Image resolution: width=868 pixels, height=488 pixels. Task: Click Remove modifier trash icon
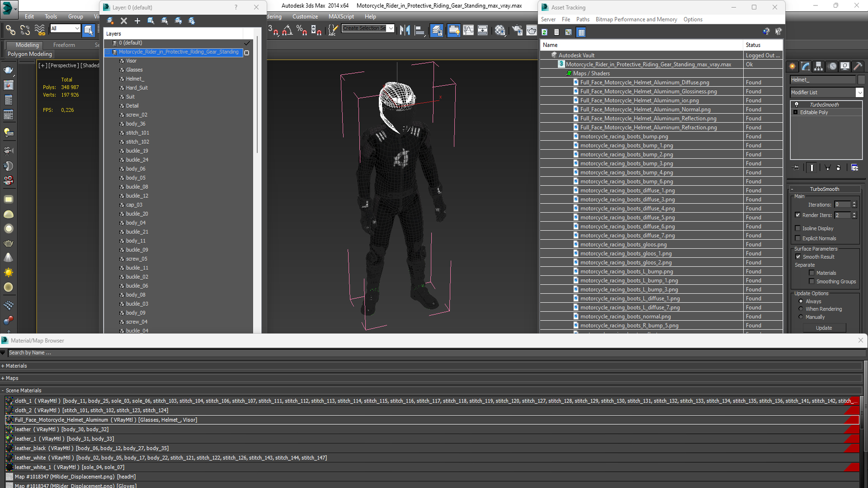point(838,168)
